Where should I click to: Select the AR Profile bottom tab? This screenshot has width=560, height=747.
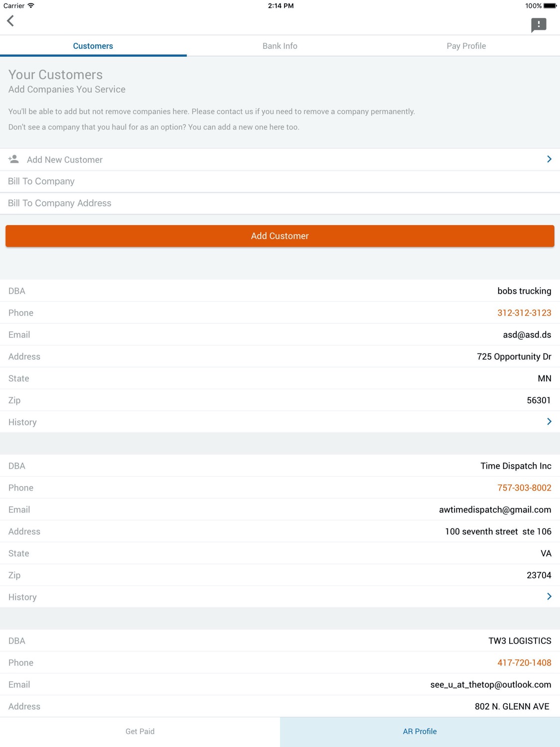click(x=420, y=732)
